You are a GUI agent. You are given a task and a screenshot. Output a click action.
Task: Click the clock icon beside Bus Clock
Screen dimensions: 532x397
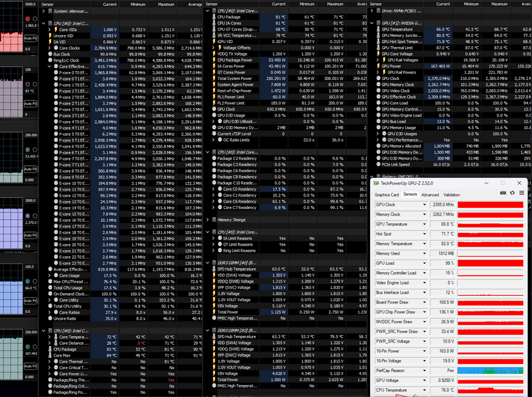pos(50,54)
